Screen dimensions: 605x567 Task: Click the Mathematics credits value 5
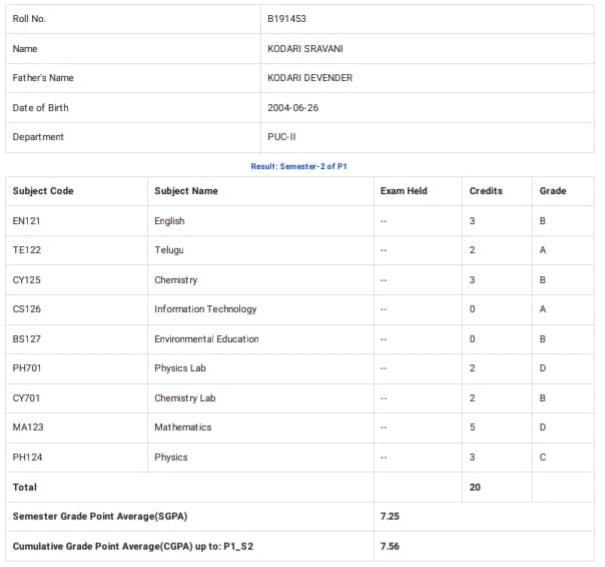click(x=472, y=427)
